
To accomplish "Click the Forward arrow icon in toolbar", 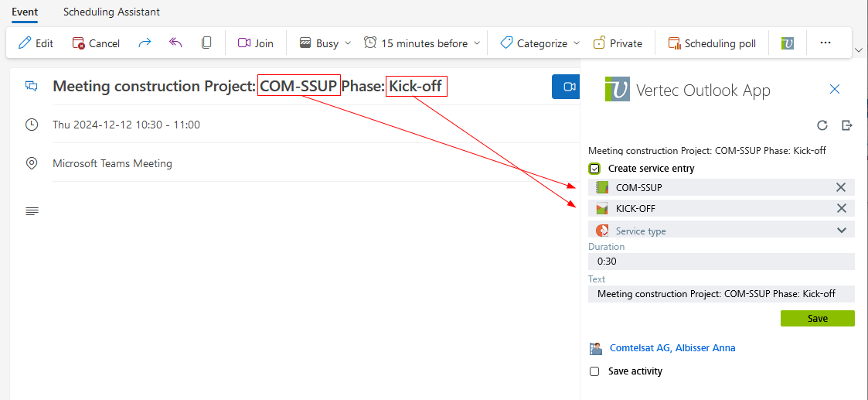I will coord(145,43).
